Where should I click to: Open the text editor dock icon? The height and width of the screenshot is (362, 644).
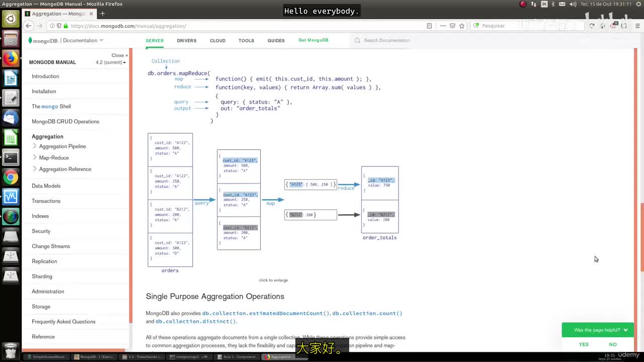(11, 98)
